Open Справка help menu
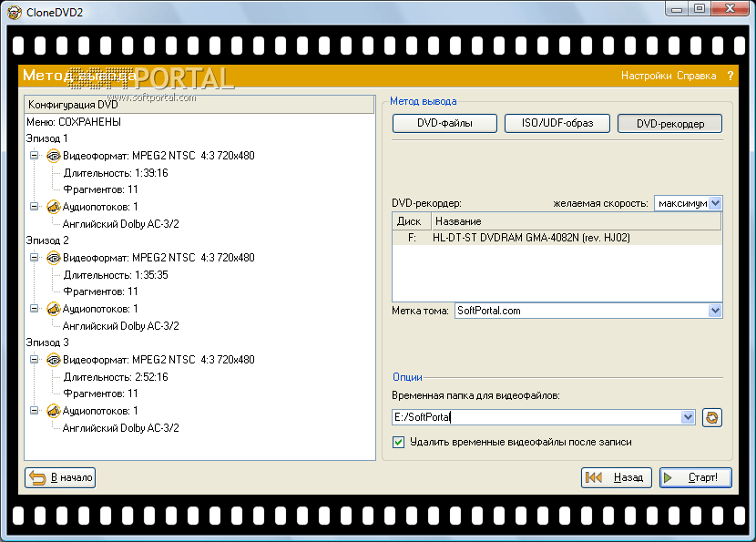The height and width of the screenshot is (542, 756). tap(696, 77)
